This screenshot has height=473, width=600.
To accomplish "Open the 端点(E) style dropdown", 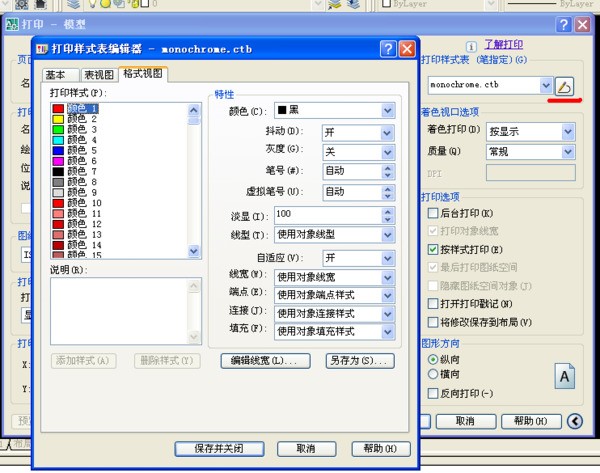I will [334, 295].
